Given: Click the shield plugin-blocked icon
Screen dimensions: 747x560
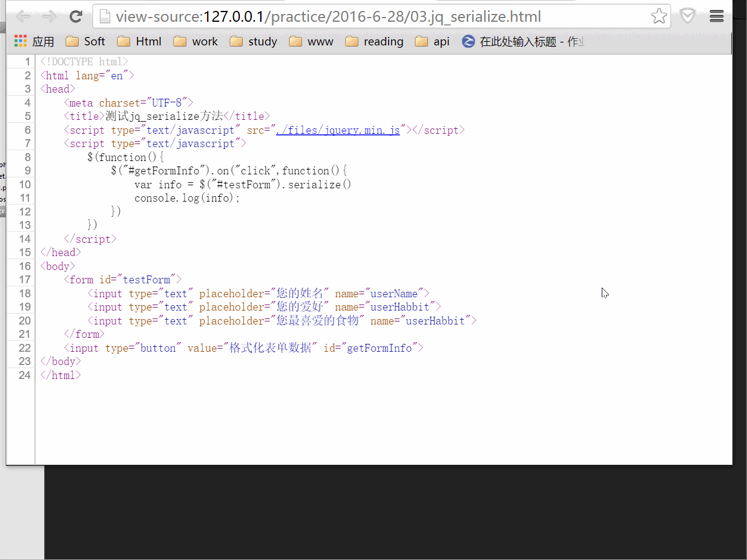Looking at the screenshot, I should coord(688,16).
